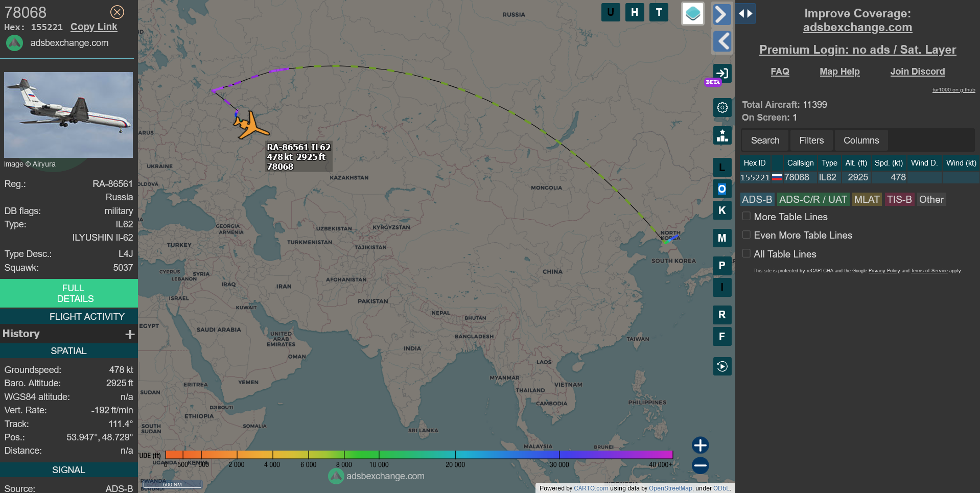This screenshot has width=980, height=493.
Task: Toggle sidebar width double-arrow button
Action: [x=746, y=14]
